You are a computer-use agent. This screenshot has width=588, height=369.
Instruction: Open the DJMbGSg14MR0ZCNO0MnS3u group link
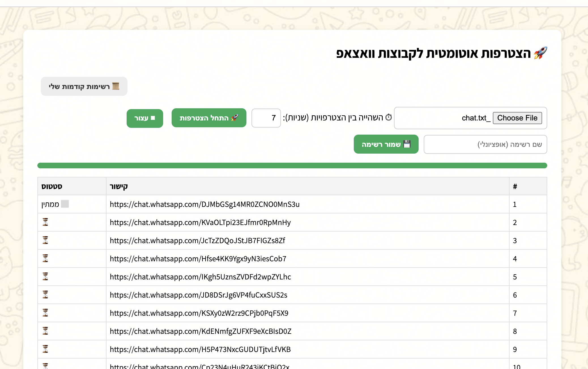coord(204,204)
